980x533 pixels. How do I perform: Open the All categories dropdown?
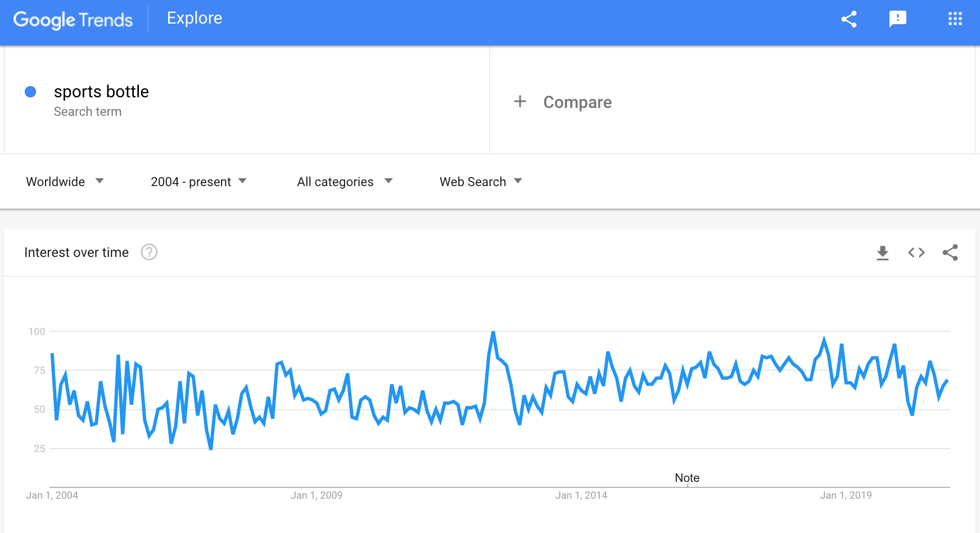tap(345, 182)
